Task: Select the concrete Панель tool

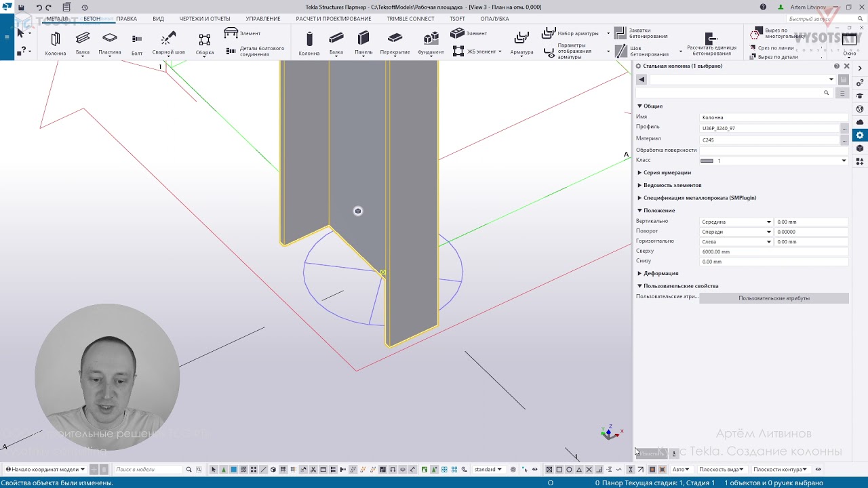Action: (x=363, y=43)
